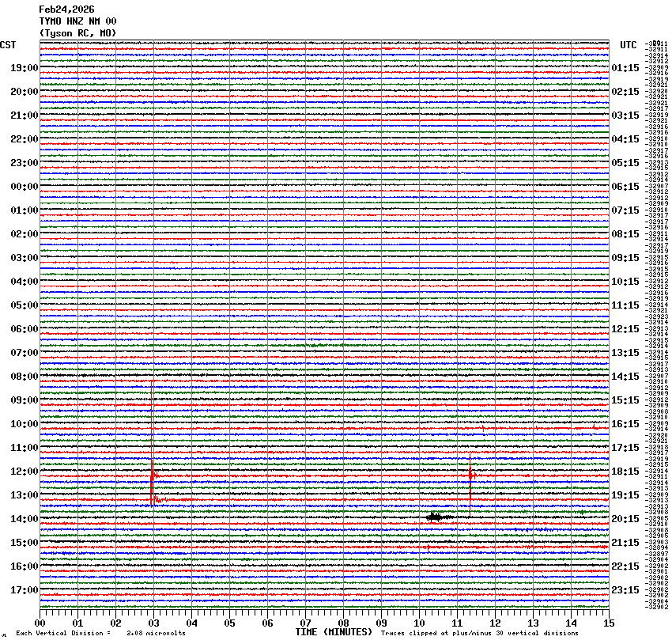Viewport: 672px width, 644px height.
Task: Click minute 10 on the bottom axis
Action: [x=419, y=624]
